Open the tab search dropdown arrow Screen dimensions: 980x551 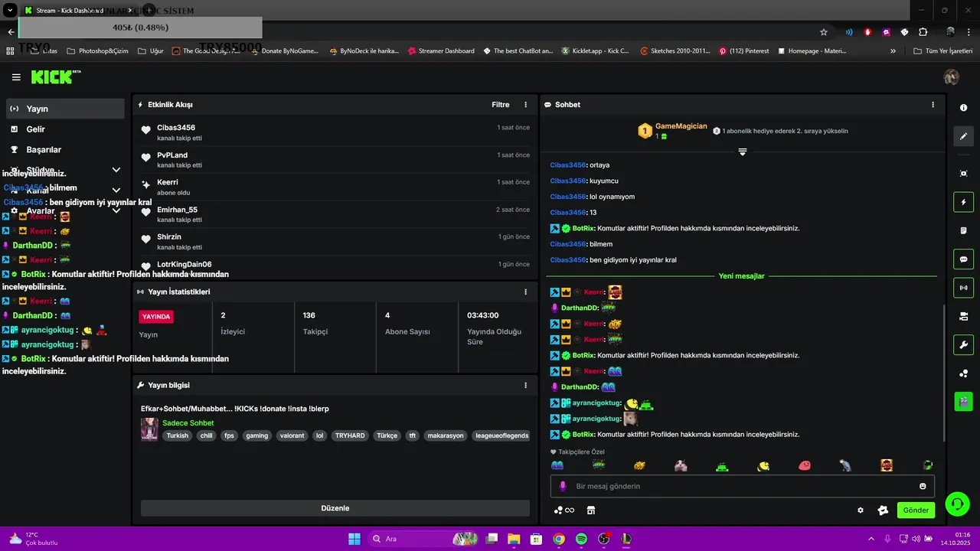click(x=10, y=11)
